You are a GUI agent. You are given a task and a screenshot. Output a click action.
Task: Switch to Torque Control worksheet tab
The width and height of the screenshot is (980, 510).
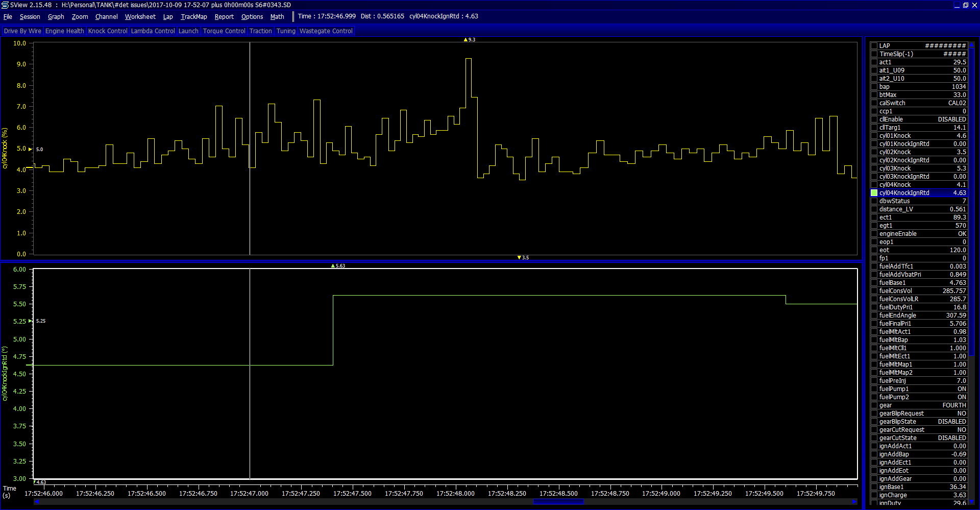tap(224, 31)
